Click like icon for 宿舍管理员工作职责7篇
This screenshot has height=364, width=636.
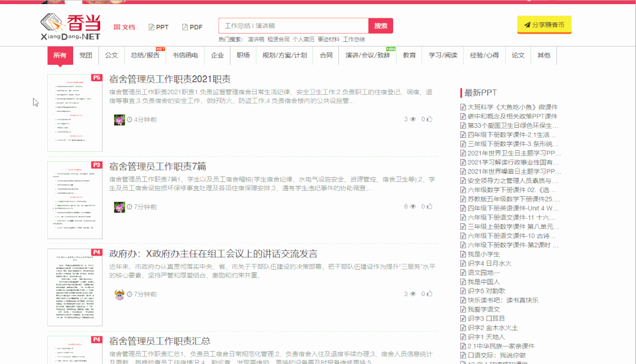(430, 206)
